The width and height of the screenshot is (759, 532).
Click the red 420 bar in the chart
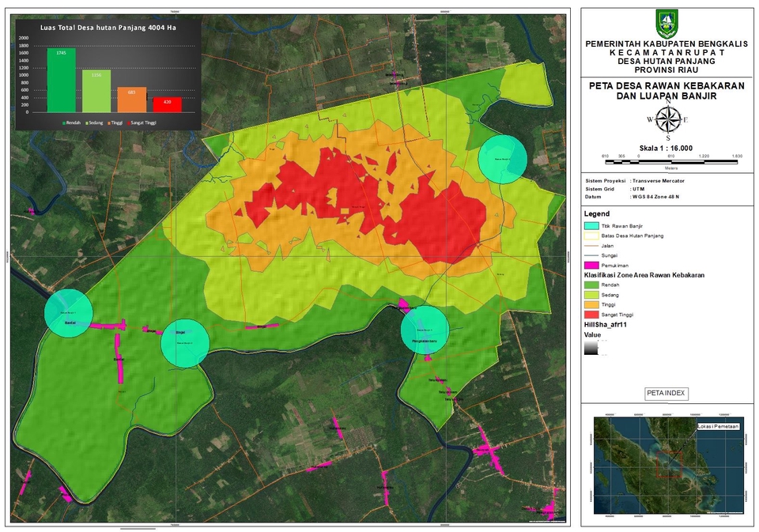(168, 105)
